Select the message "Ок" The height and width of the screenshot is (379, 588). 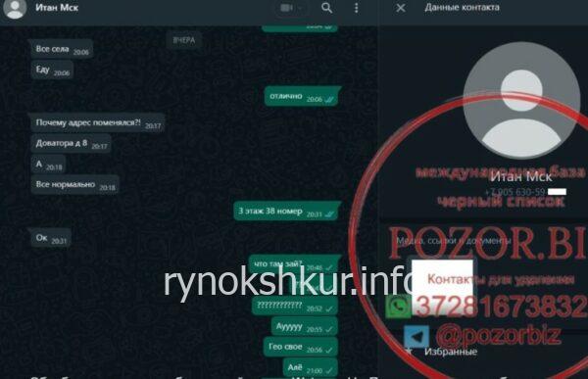pyautogui.click(x=51, y=238)
